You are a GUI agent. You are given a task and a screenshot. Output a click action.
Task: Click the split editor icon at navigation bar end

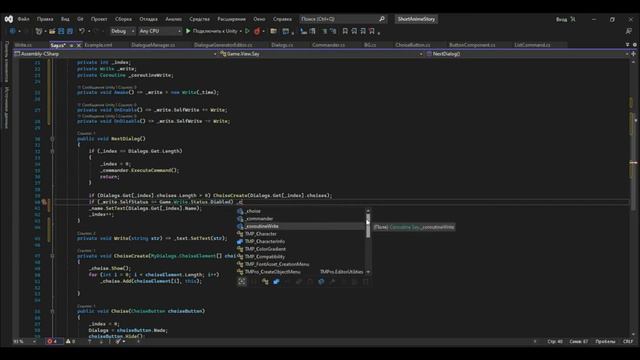click(x=633, y=54)
